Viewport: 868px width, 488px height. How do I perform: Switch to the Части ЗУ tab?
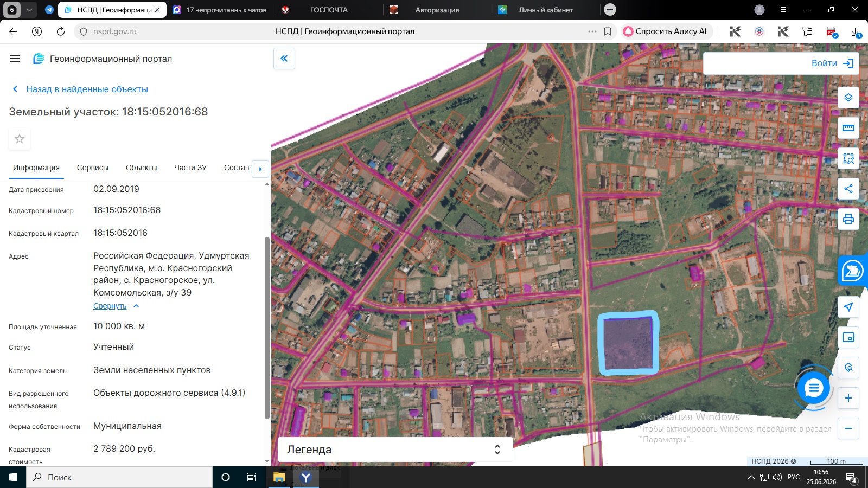coord(190,168)
